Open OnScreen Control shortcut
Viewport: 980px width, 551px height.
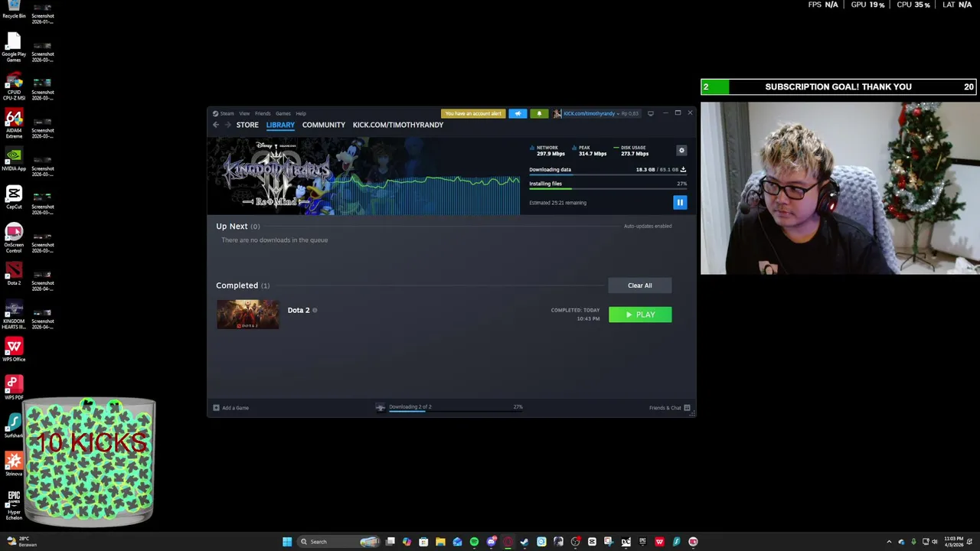14,239
